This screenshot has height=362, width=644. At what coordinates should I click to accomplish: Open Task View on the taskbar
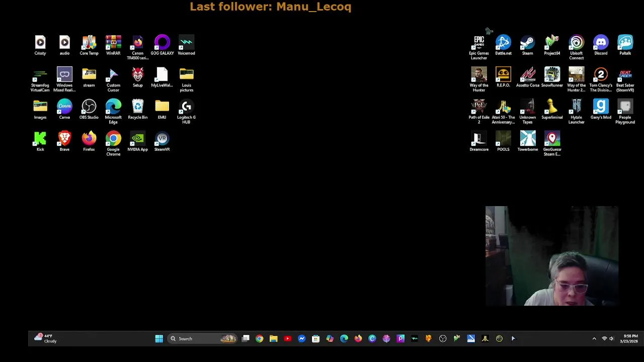[246, 339]
